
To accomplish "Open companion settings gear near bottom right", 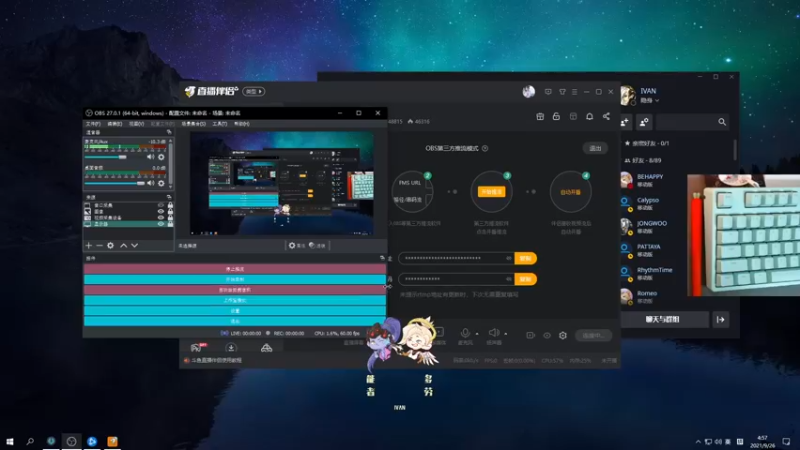I will coord(563,335).
